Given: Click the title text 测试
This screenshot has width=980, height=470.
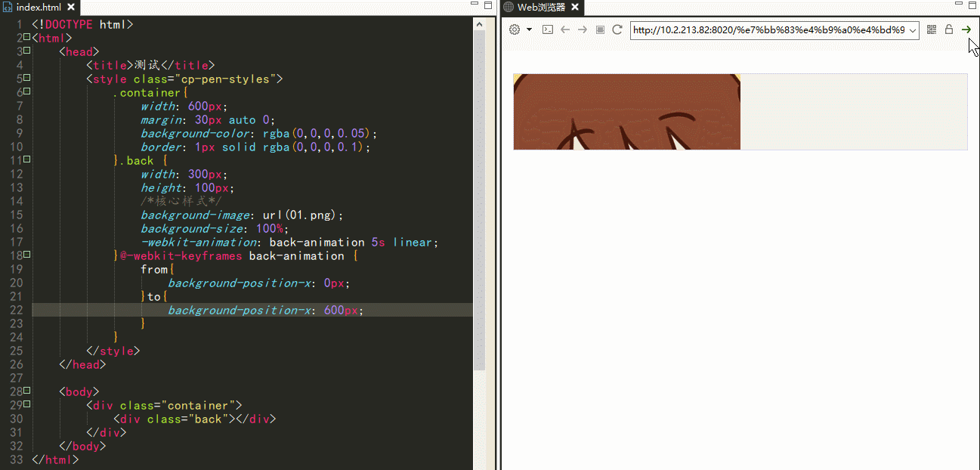Looking at the screenshot, I should [x=147, y=65].
